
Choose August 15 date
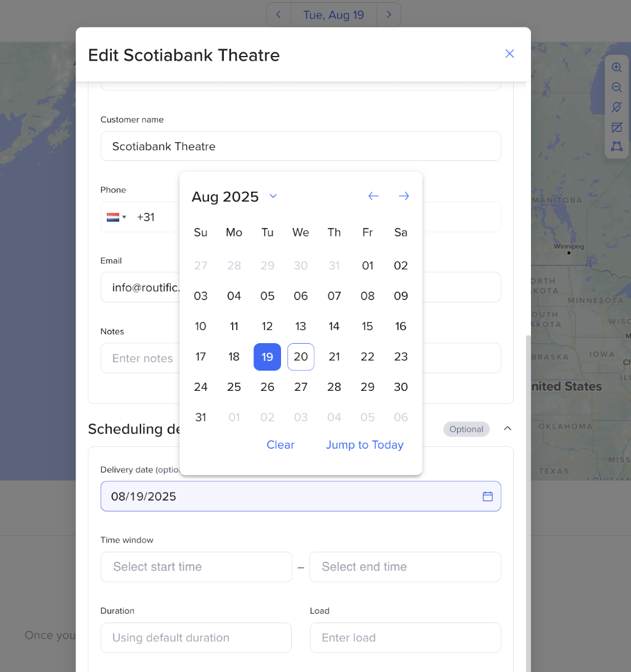(367, 326)
